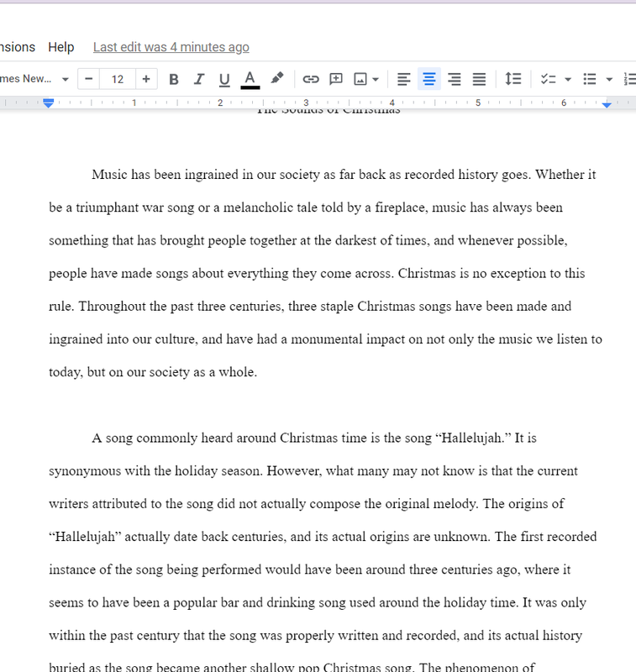Select center alignment
This screenshot has width=636, height=672.
click(x=429, y=79)
